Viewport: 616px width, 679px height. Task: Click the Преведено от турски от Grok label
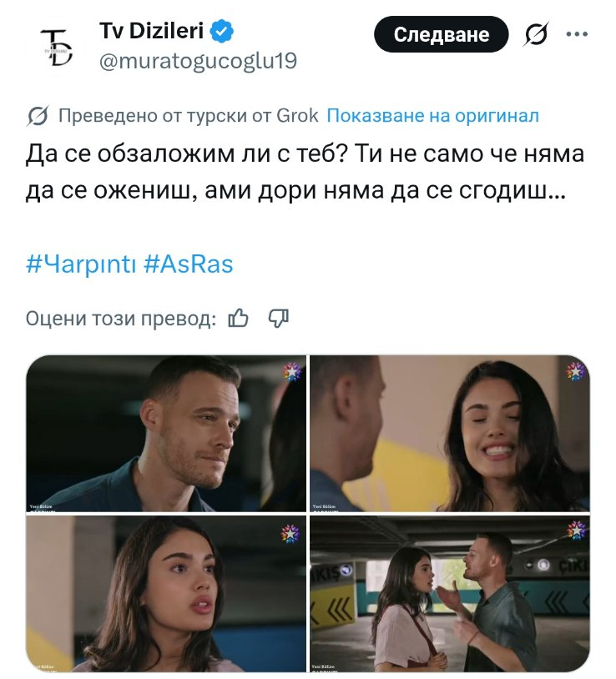click(188, 116)
